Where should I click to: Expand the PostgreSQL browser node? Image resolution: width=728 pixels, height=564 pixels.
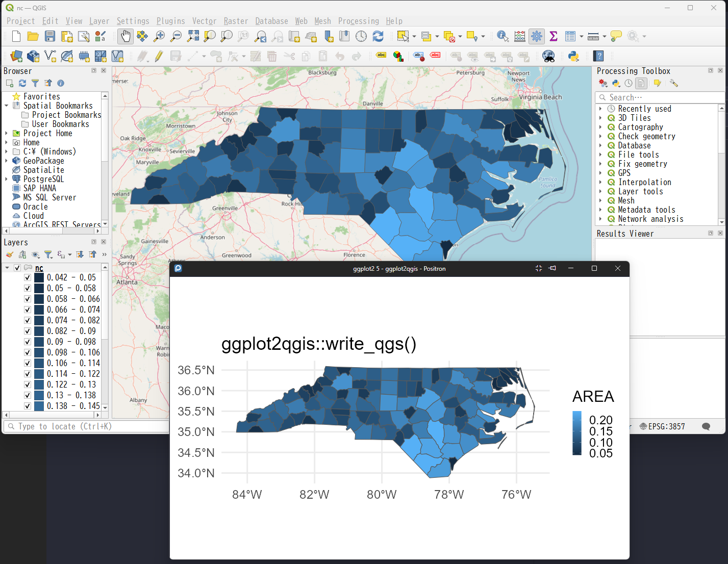click(x=7, y=179)
